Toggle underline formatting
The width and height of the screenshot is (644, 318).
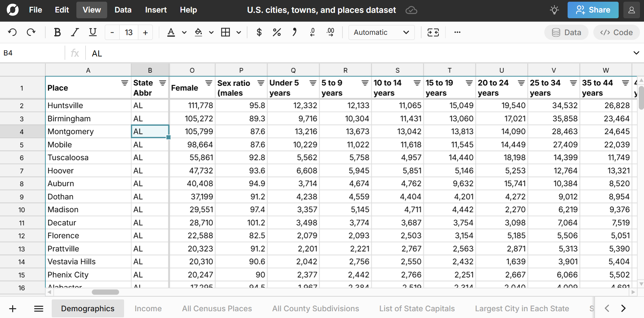(93, 32)
